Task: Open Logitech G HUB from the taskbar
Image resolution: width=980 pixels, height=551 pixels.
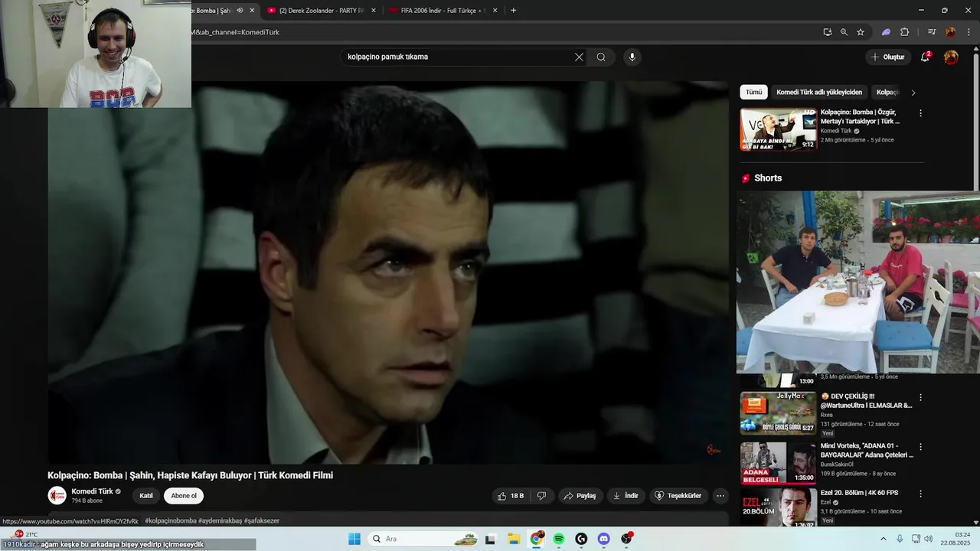Action: tap(581, 539)
